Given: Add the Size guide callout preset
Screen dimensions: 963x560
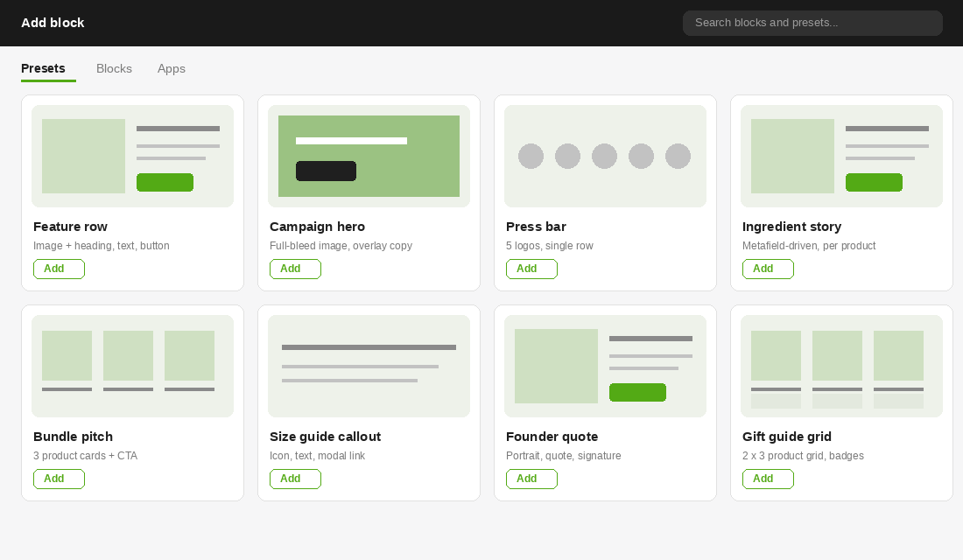Looking at the screenshot, I should (x=295, y=479).
